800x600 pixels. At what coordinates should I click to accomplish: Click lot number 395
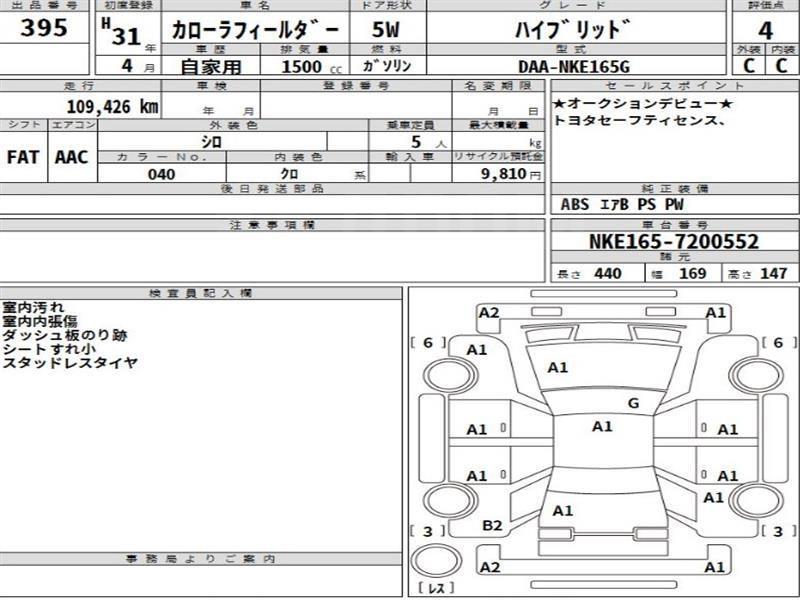[43, 28]
